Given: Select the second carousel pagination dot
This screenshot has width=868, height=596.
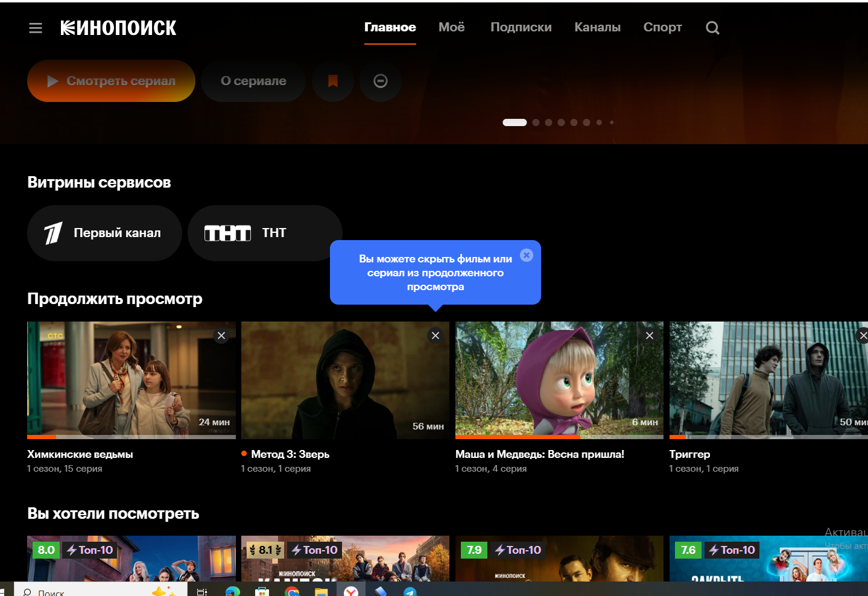Looking at the screenshot, I should (536, 122).
